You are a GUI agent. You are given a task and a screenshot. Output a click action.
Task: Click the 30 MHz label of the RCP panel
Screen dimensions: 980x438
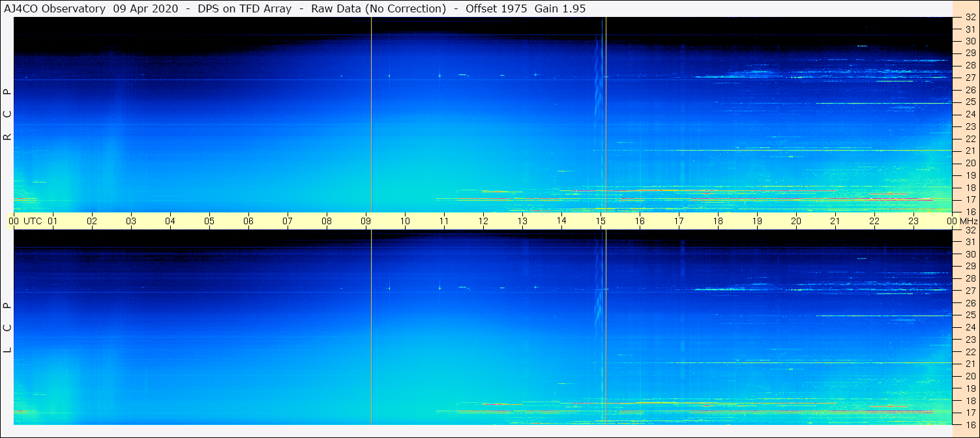pos(970,41)
